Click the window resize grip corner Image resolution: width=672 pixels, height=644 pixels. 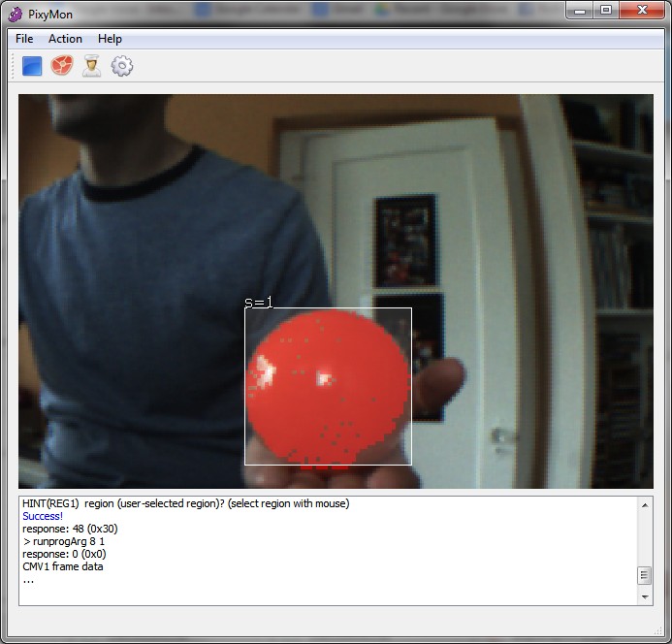[x=664, y=636]
